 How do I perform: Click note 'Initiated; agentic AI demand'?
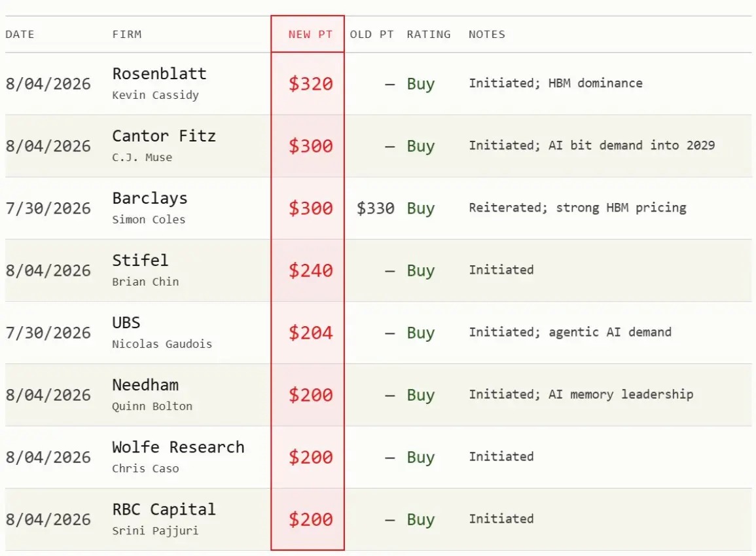[x=570, y=332]
